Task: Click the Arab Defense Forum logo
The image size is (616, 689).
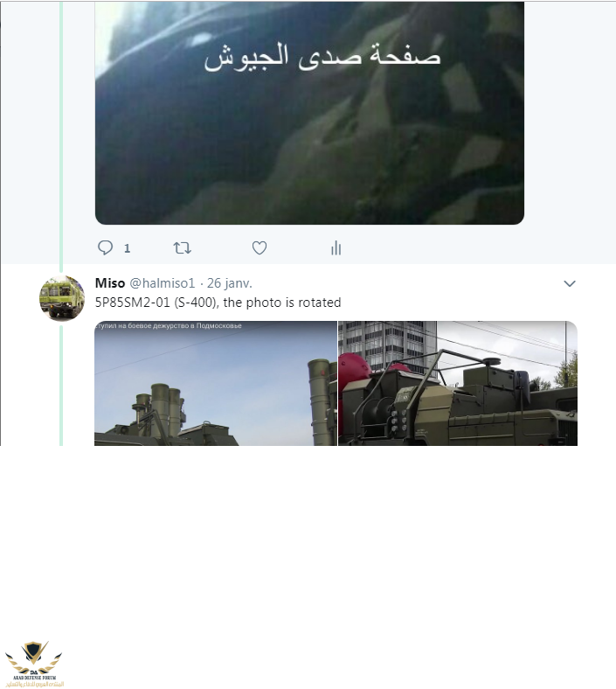Action: coord(34,664)
